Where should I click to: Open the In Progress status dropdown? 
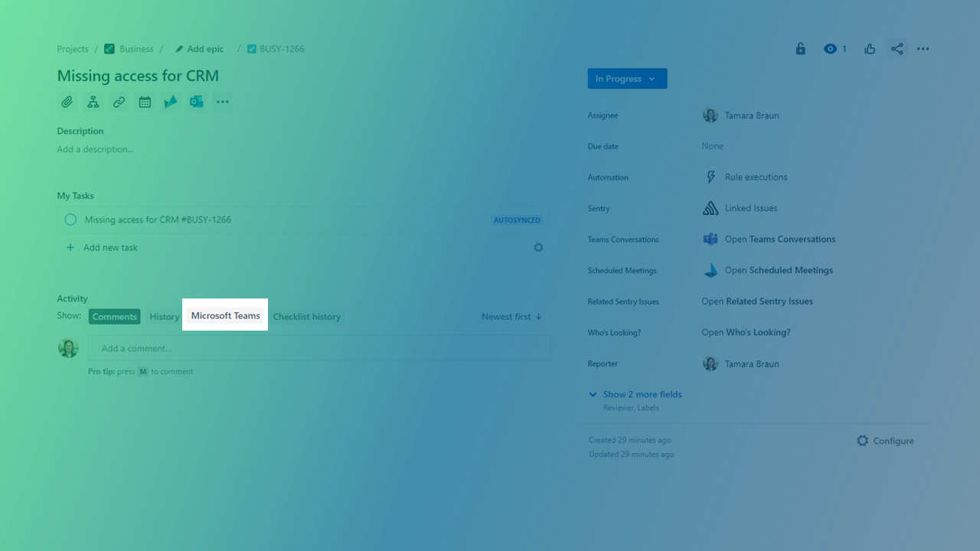pos(626,79)
